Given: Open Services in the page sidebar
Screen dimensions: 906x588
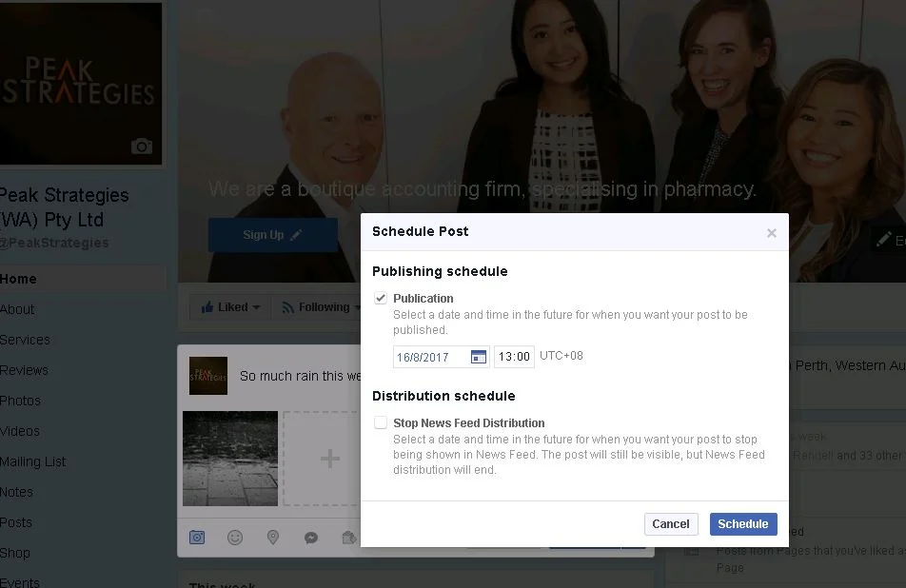Looking at the screenshot, I should tap(25, 341).
